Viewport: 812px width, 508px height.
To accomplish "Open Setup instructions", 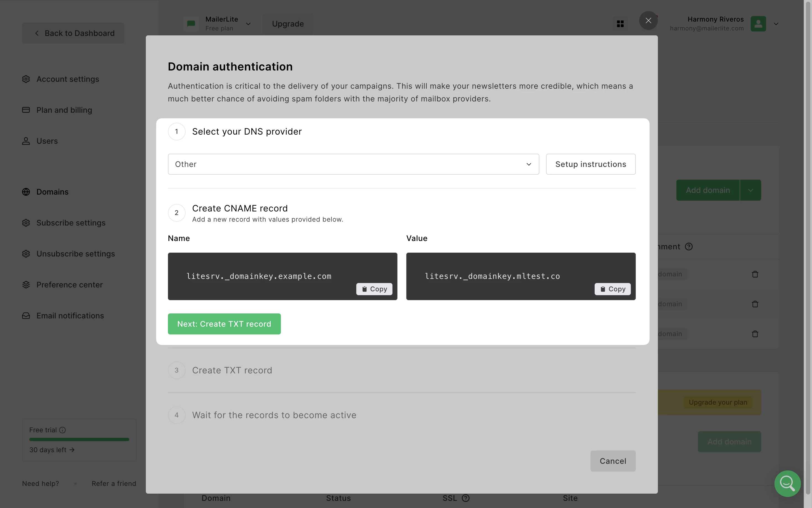I will 590,164.
